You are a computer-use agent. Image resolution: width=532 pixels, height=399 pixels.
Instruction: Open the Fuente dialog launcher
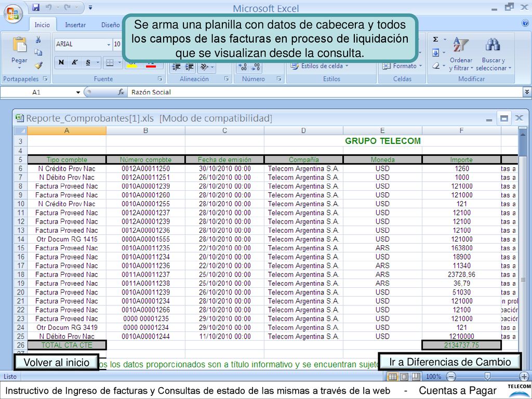pyautogui.click(x=160, y=79)
